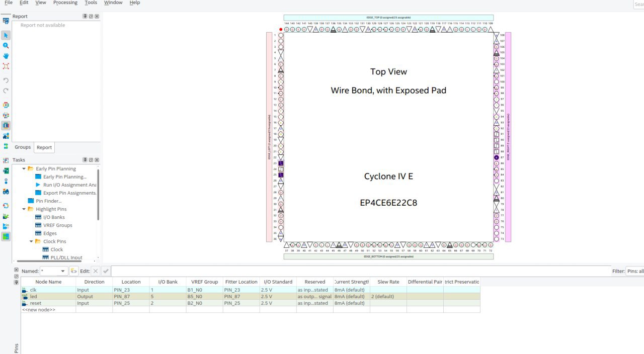Viewport: 644px width, 354px height.
Task: Switch to the Report tab
Action: tap(44, 147)
